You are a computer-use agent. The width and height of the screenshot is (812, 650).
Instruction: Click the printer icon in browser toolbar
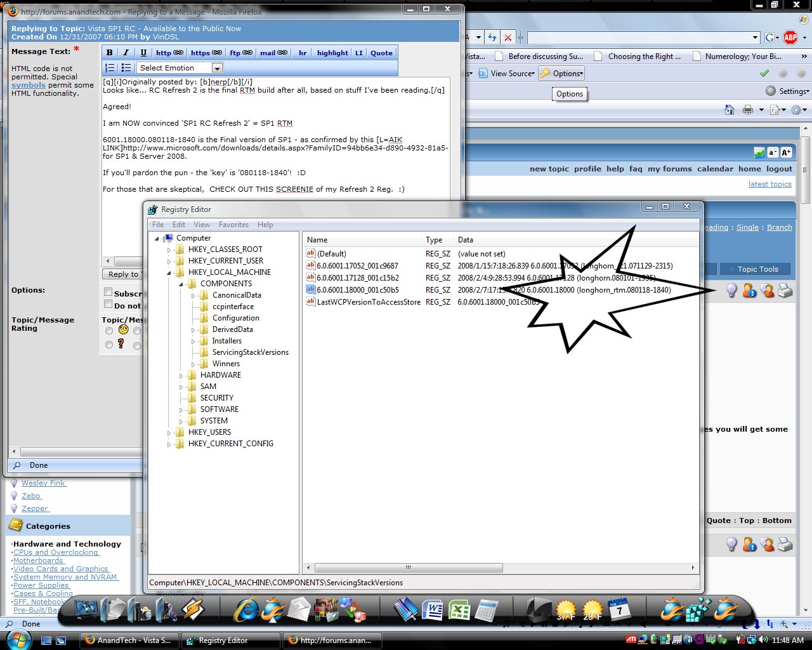pos(748,110)
